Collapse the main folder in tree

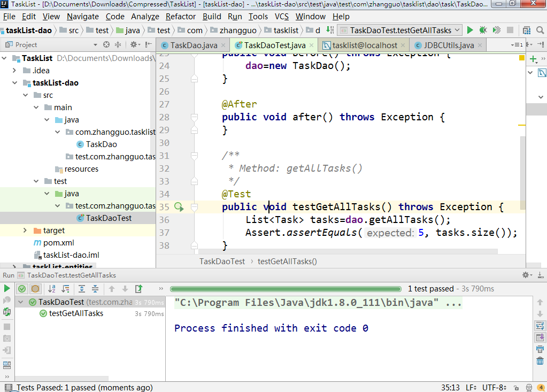(x=36, y=107)
